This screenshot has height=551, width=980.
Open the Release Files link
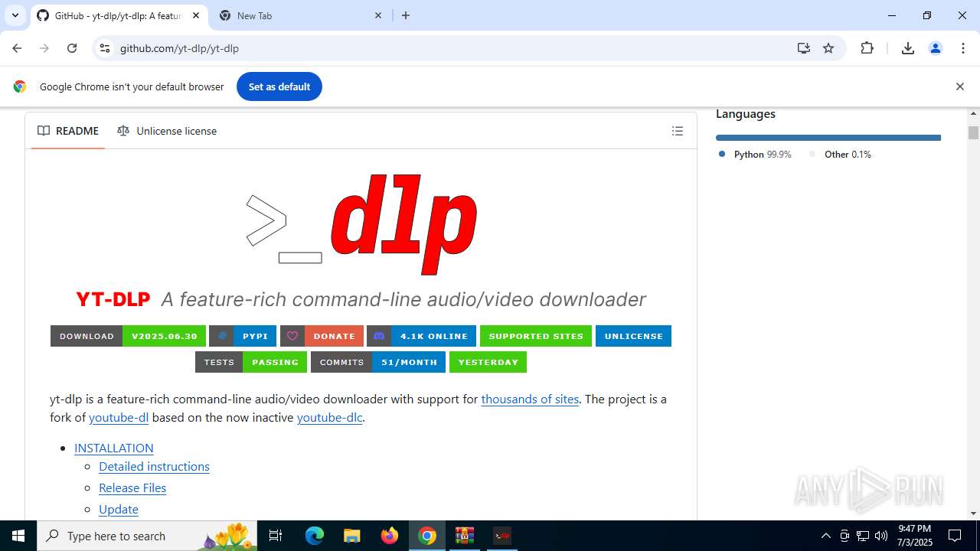click(x=132, y=487)
